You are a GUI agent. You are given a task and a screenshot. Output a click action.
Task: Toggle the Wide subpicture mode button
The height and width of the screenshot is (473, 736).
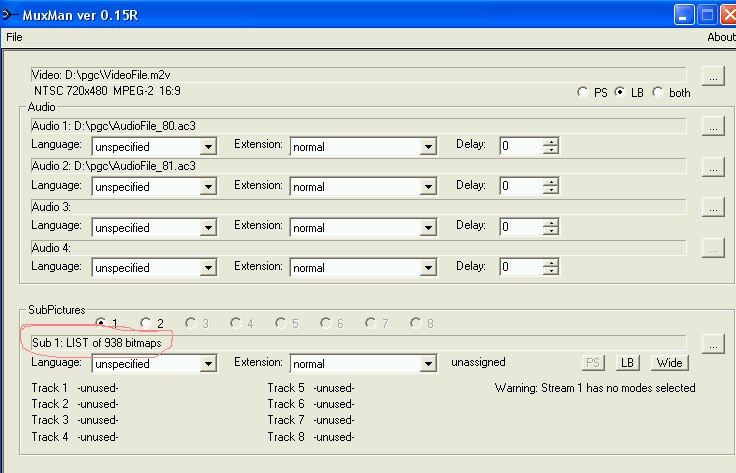click(669, 363)
